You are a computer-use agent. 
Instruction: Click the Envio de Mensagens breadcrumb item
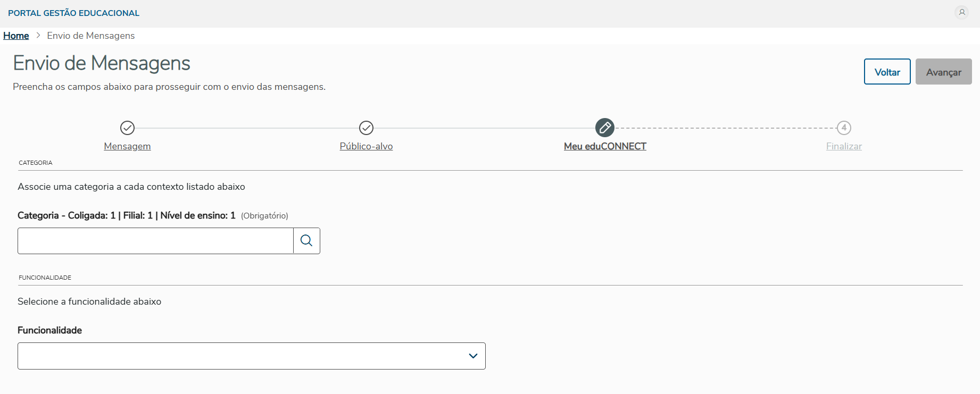click(x=91, y=36)
